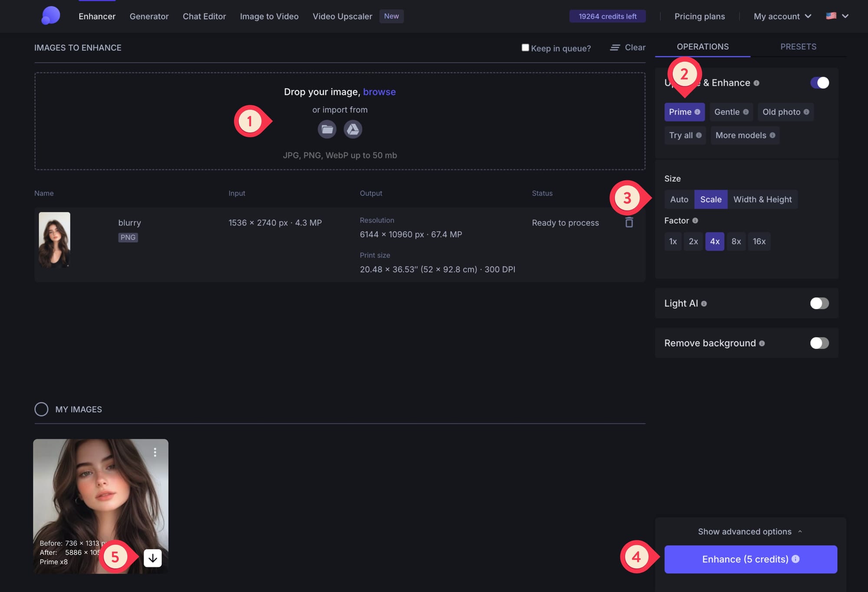868x592 pixels.
Task: Select the 16x upscale factor
Action: click(x=759, y=241)
